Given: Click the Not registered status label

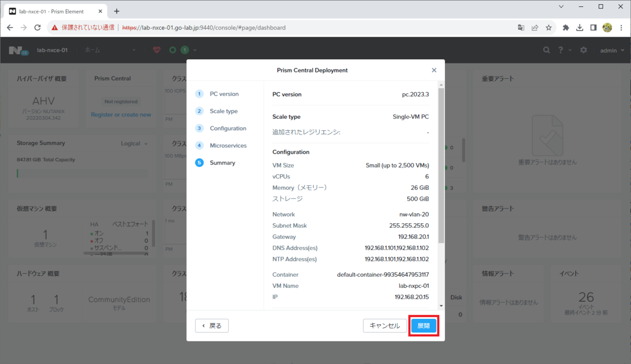Looking at the screenshot, I should [x=121, y=101].
